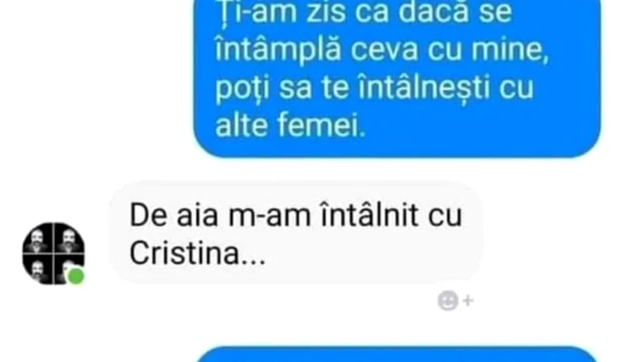Click the upper-left face in the avatar collage
The image size is (644, 362).
click(x=38, y=237)
